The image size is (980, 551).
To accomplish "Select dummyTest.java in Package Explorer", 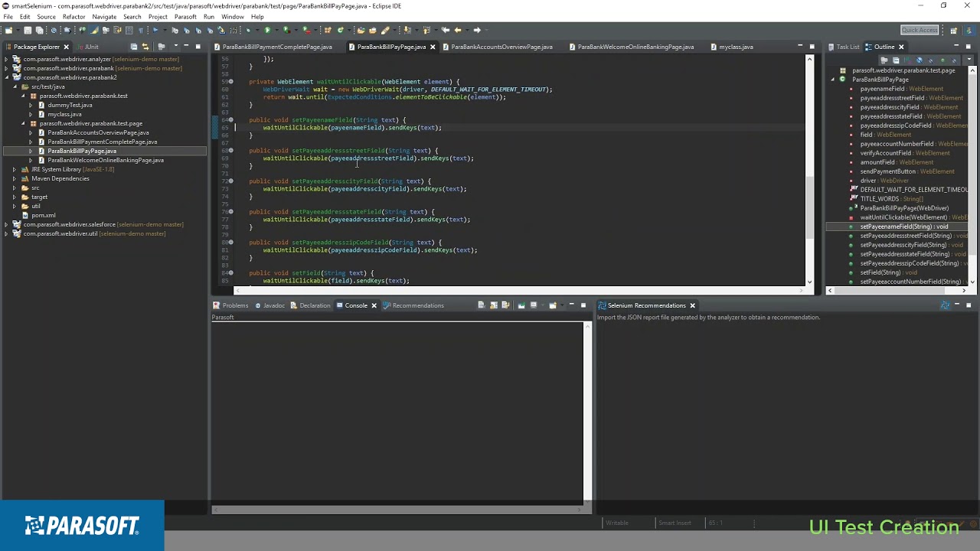I will (70, 105).
